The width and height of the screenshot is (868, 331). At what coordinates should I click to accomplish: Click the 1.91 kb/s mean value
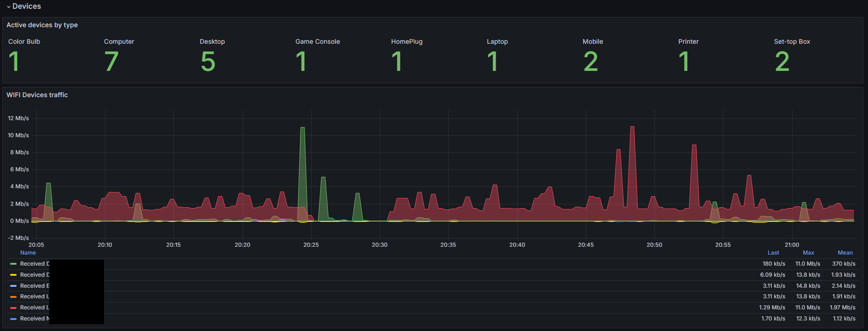(844, 296)
